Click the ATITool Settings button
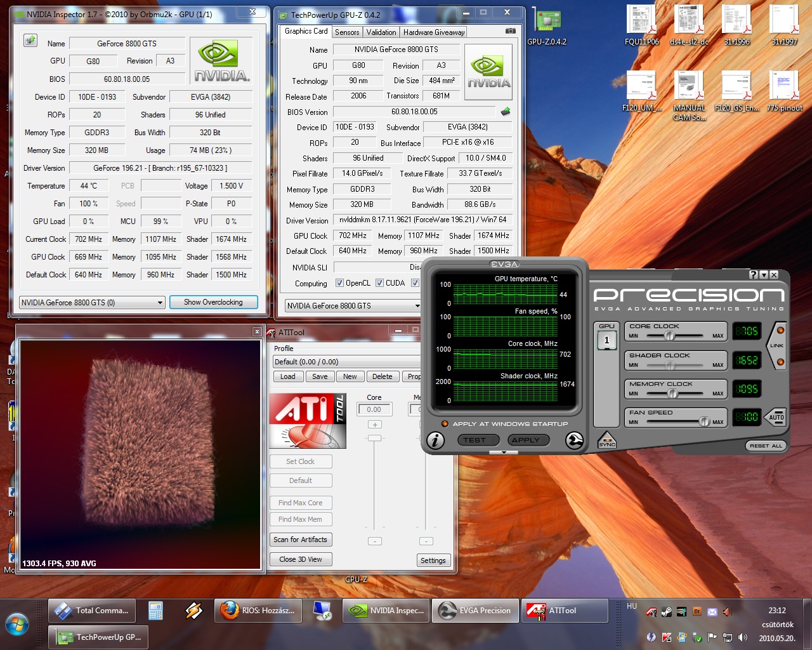 click(x=433, y=560)
